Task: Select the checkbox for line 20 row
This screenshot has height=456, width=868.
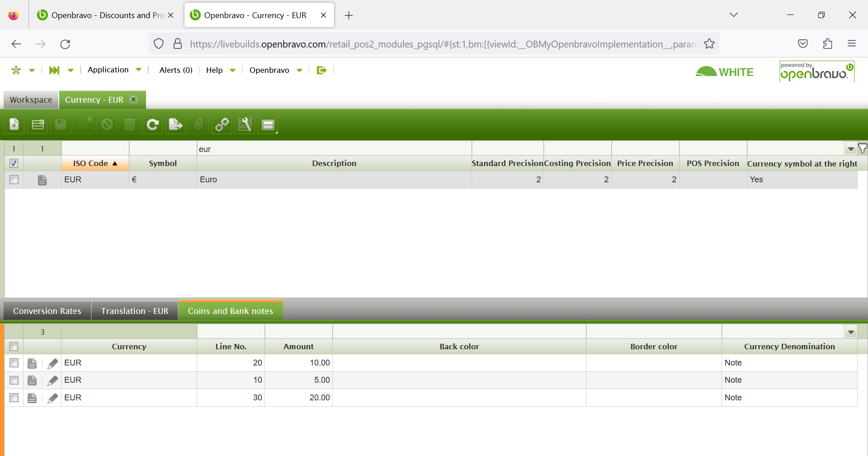Action: [x=14, y=363]
